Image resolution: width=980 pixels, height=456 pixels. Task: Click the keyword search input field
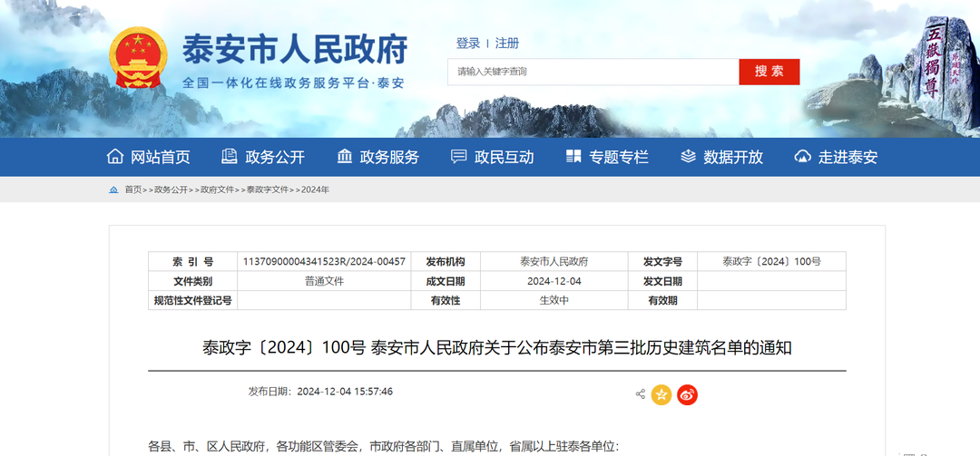tap(593, 72)
